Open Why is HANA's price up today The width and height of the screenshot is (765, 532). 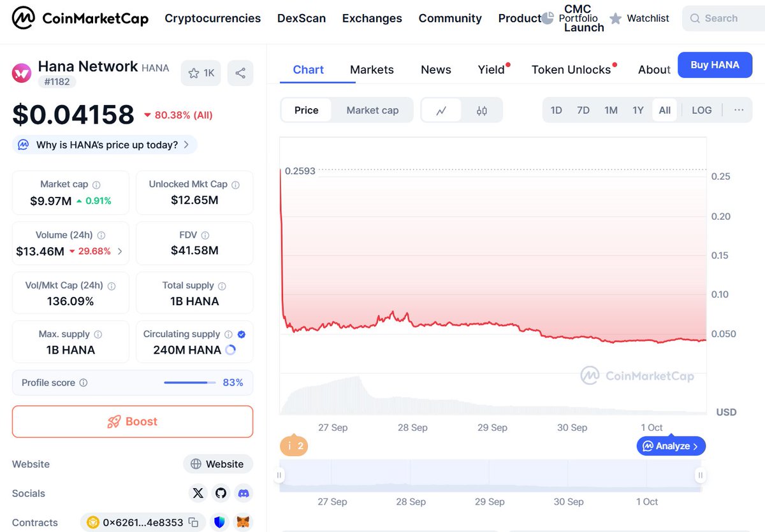click(105, 145)
